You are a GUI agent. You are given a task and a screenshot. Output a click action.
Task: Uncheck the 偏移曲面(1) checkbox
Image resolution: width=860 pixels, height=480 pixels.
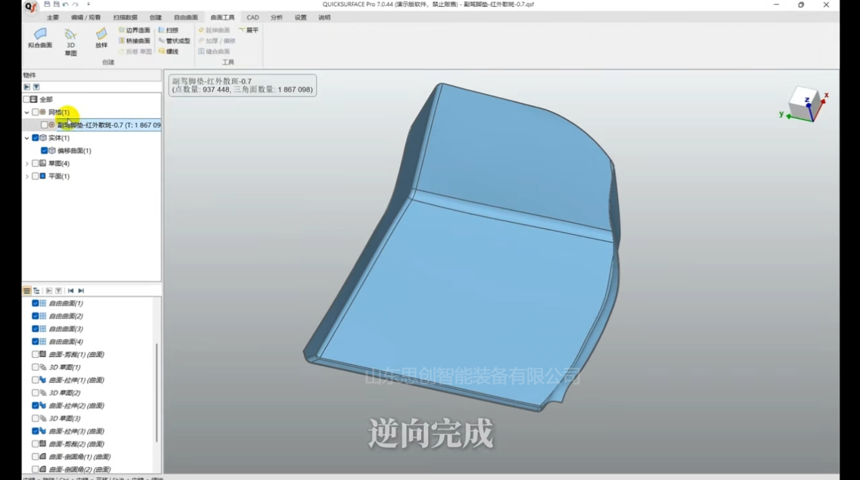[x=44, y=150]
